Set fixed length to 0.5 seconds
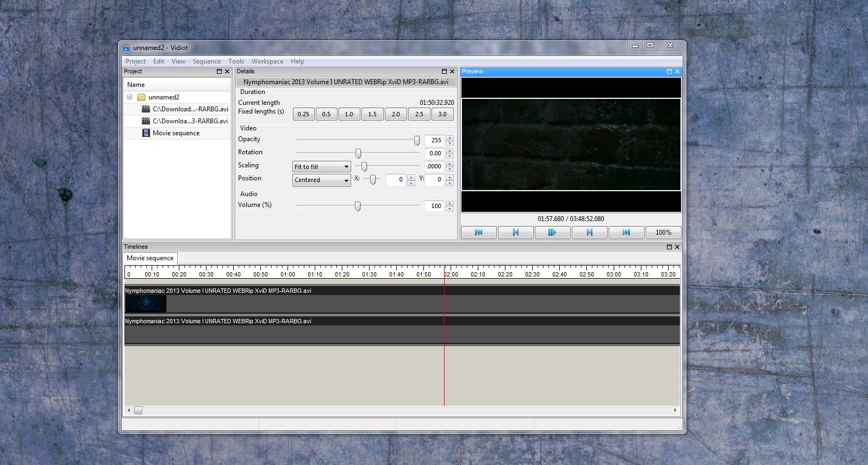The width and height of the screenshot is (868, 465). pyautogui.click(x=326, y=114)
